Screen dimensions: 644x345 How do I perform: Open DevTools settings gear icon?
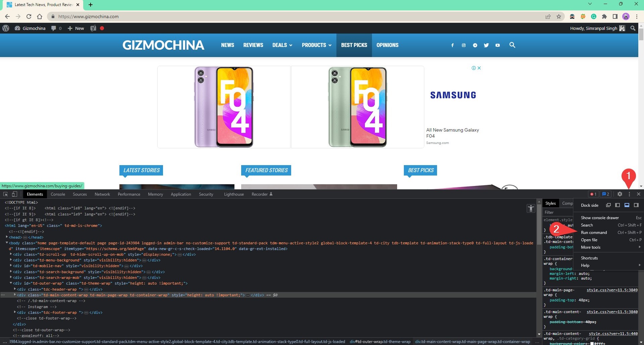620,194
